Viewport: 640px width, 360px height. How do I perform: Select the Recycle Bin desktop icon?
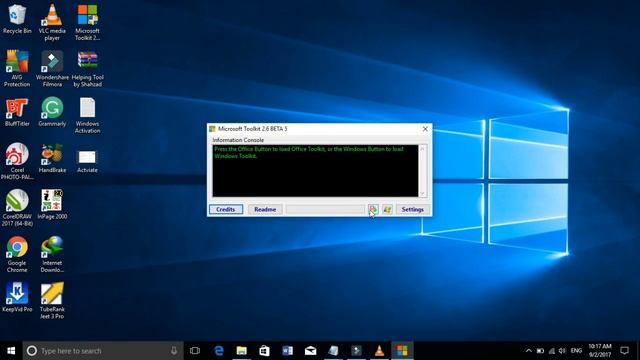[17, 19]
